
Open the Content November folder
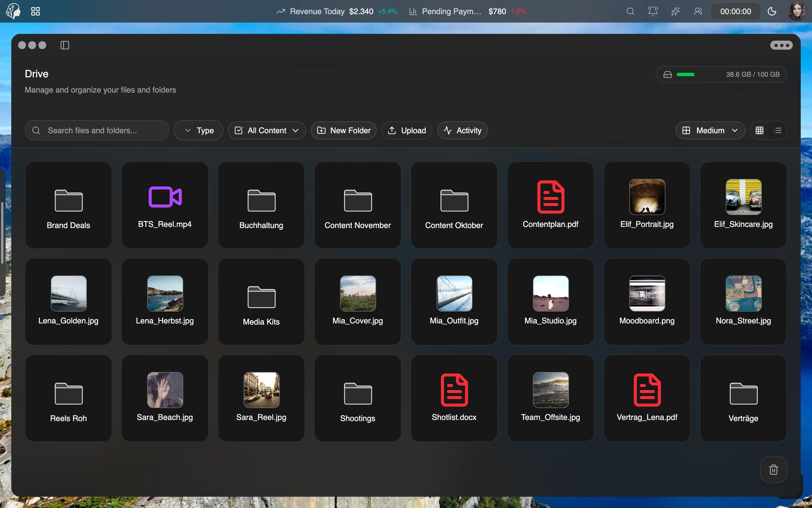click(358, 205)
